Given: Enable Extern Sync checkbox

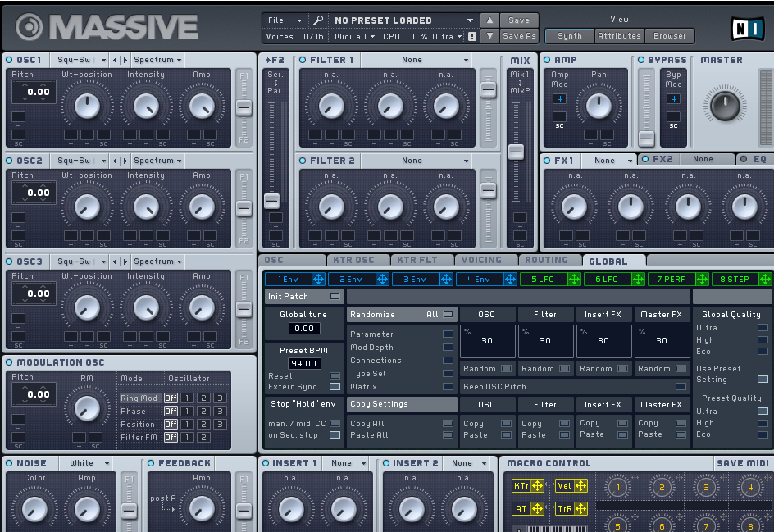Looking at the screenshot, I should pyautogui.click(x=335, y=387).
